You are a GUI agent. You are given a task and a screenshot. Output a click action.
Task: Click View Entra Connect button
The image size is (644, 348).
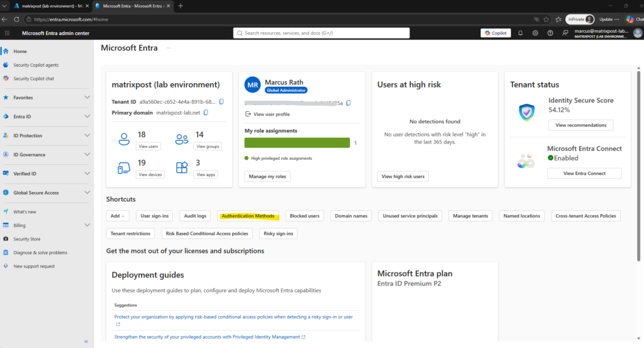click(x=584, y=174)
